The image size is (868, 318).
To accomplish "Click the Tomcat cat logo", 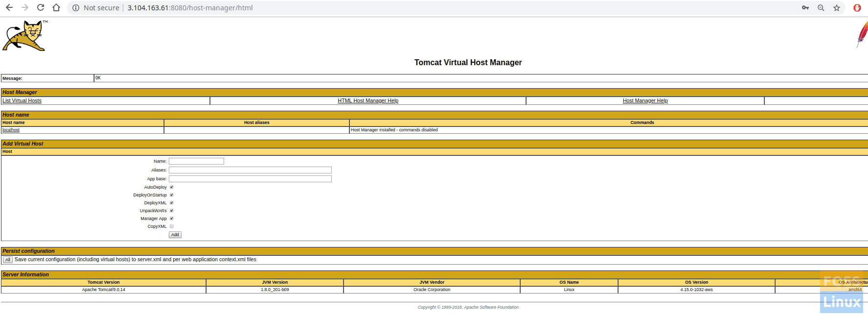I will pos(25,36).
